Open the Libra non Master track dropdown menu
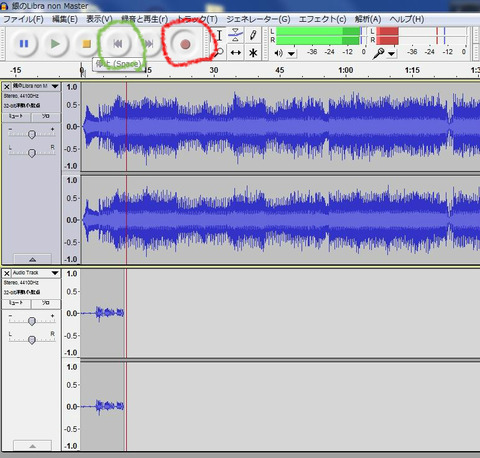 pyautogui.click(x=55, y=86)
